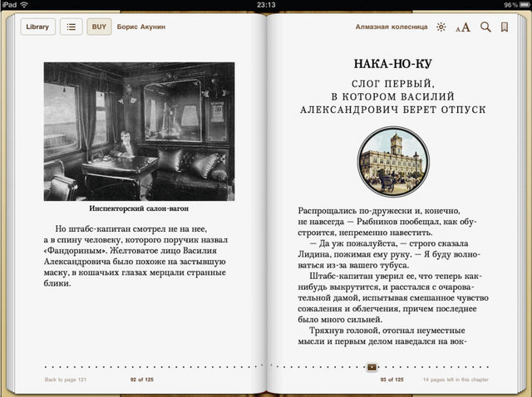Open search with the magnifying glass icon
Image resolution: width=532 pixels, height=397 pixels.
tap(485, 27)
